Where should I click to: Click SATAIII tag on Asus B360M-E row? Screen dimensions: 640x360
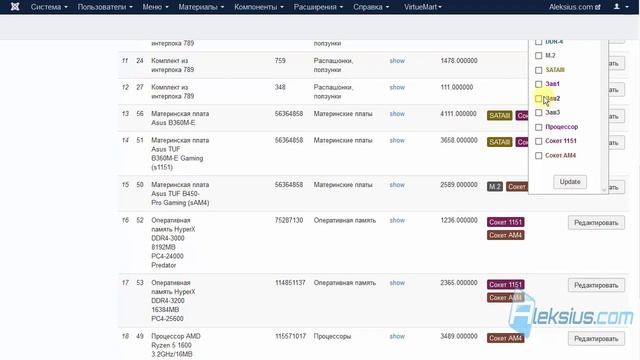(500, 116)
